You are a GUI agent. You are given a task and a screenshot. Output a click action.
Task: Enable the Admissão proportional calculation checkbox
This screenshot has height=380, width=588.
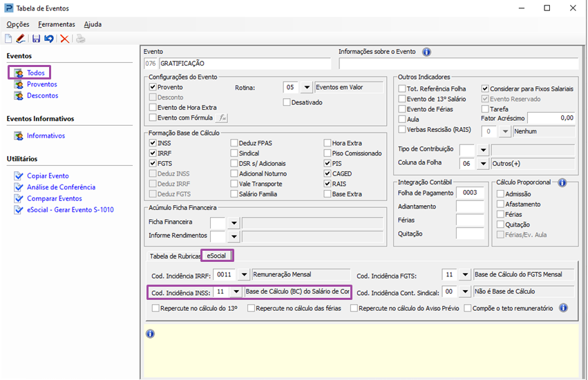pos(500,194)
